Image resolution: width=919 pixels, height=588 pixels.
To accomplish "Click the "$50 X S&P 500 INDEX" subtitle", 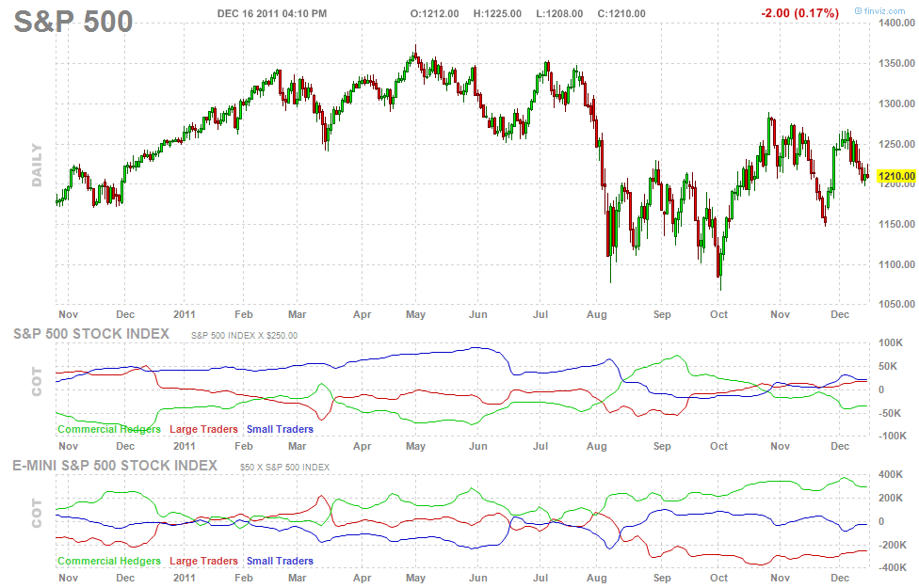I will click(x=285, y=468).
